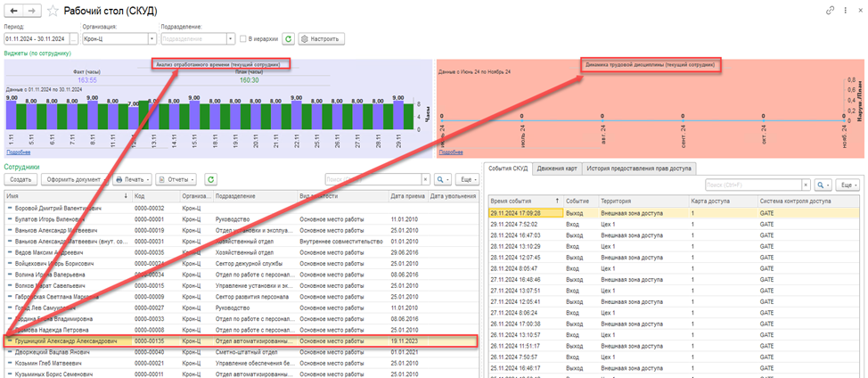Image resolution: width=868 pixels, height=378 pixels.
Task: Click the green refresh icon beside Настроить
Action: pyautogui.click(x=288, y=39)
